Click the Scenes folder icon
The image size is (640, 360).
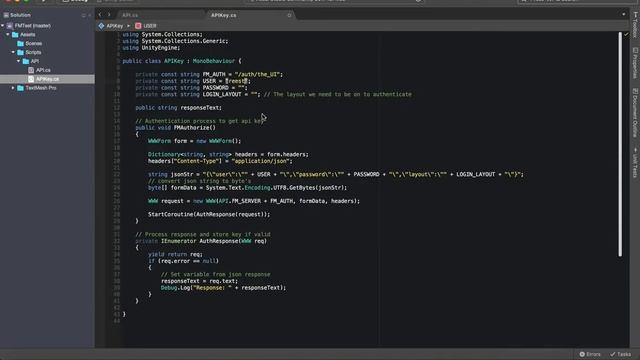tap(20, 43)
